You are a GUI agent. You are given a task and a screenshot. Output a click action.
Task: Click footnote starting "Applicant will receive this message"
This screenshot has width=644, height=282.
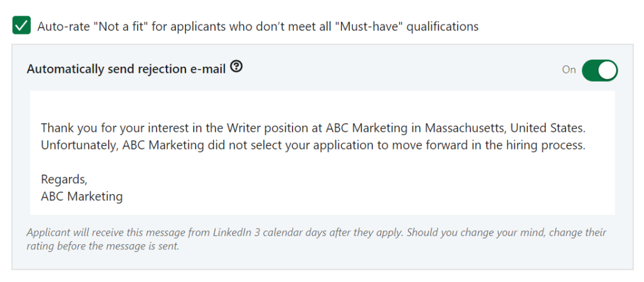tap(316, 233)
